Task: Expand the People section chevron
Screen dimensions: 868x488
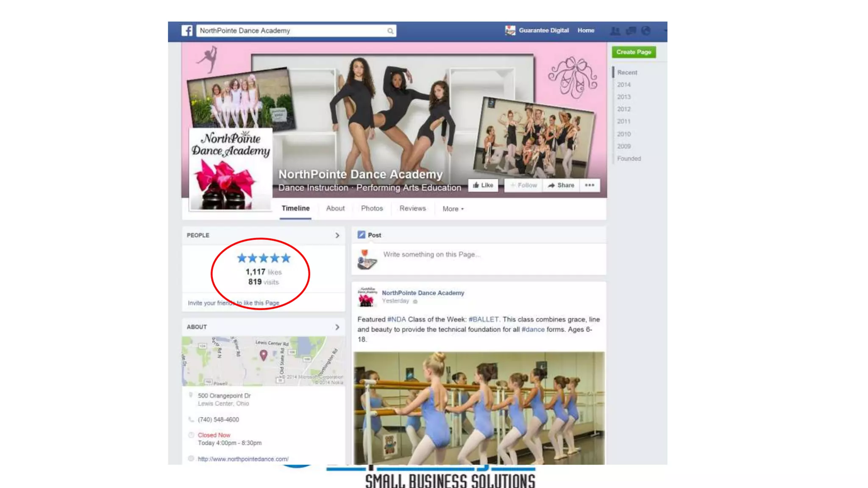Action: tap(337, 235)
